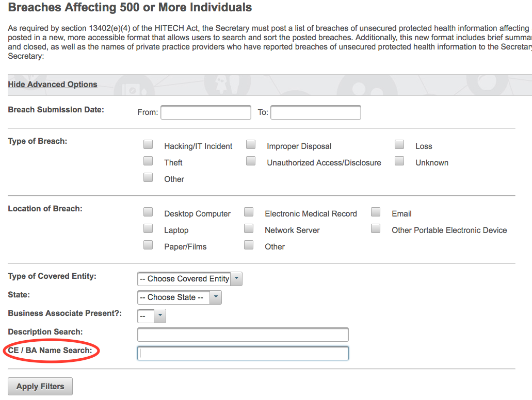Open the Choose Covered Entity dropdown

189,279
